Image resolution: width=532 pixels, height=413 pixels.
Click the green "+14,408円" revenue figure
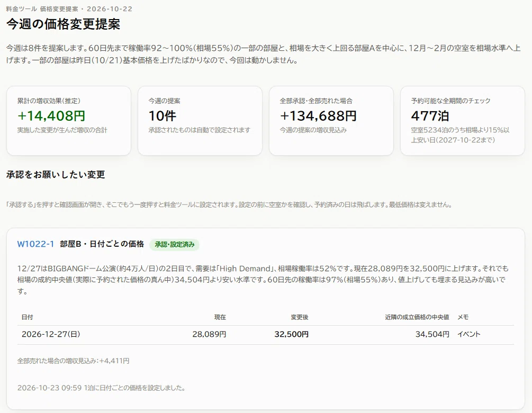click(51, 116)
